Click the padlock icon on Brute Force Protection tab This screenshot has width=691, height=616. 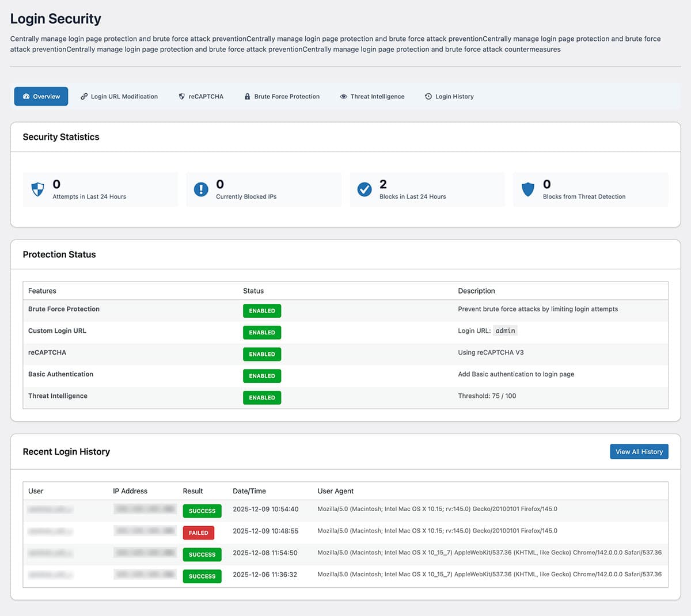click(248, 97)
